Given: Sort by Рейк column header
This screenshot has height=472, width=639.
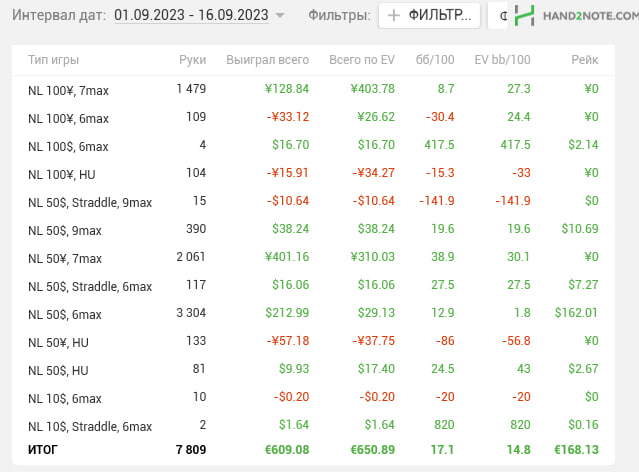Looking at the screenshot, I should (584, 60).
